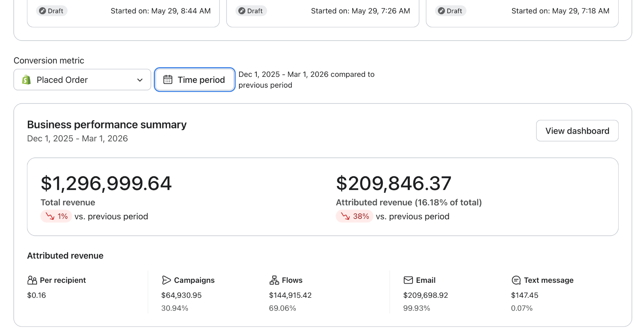The height and width of the screenshot is (336, 644).
Task: Select the Flows revenue amount $144,915.42
Action: pos(290,295)
